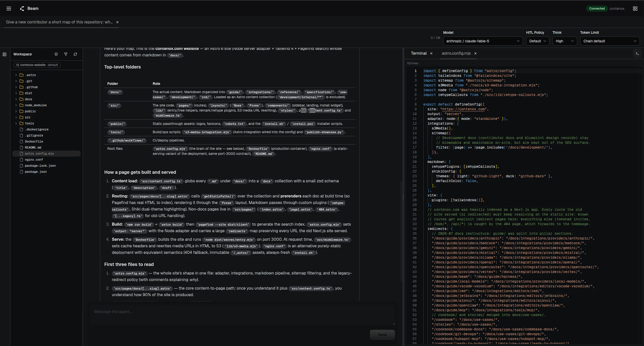
Task: Collapse the Workspace sidebar panel
Action: 5,54
